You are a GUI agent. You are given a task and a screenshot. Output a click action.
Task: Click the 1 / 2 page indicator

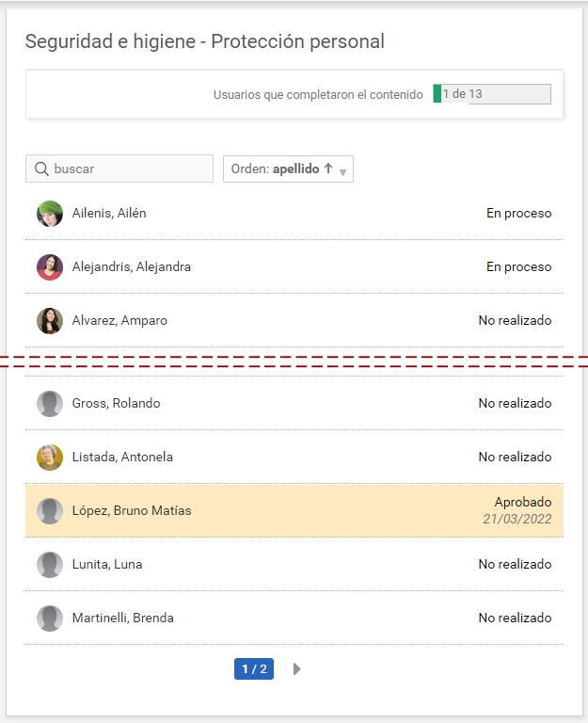(x=254, y=669)
